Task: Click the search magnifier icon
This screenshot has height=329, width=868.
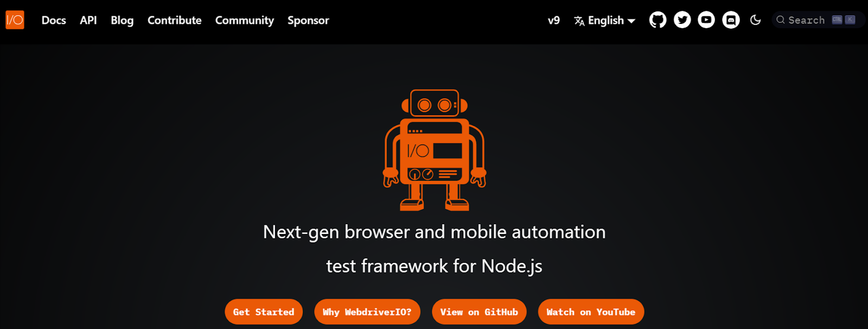Action: [781, 20]
